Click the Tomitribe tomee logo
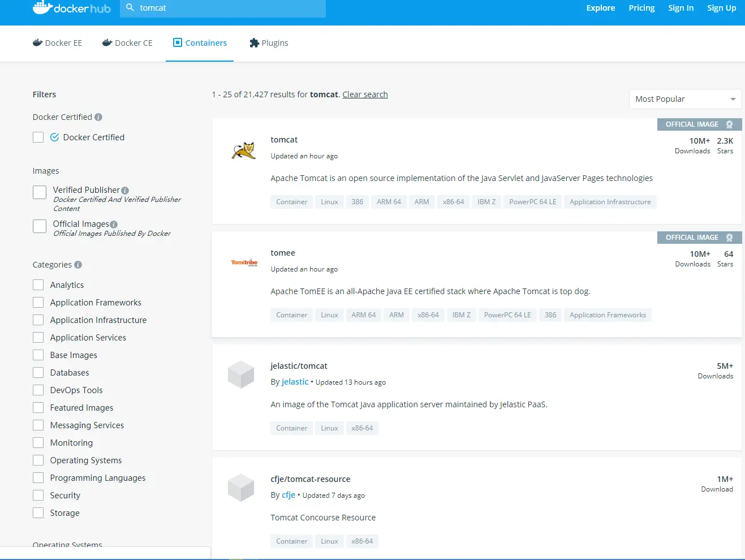 244,262
